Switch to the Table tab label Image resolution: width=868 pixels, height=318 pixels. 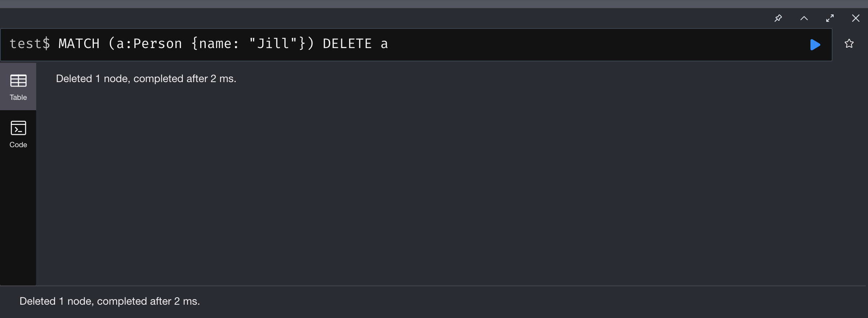click(x=18, y=97)
